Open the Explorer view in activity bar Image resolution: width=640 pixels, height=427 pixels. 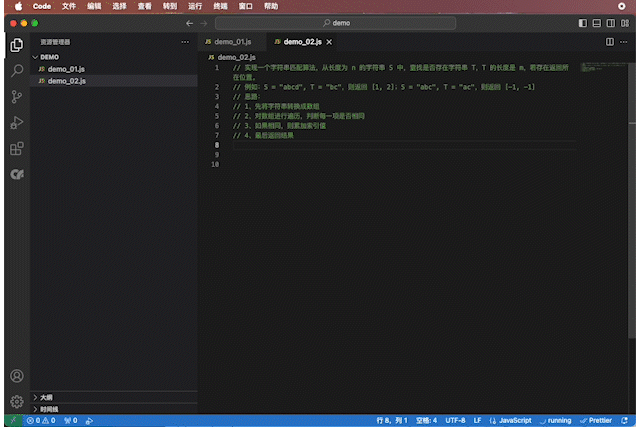[x=17, y=45]
